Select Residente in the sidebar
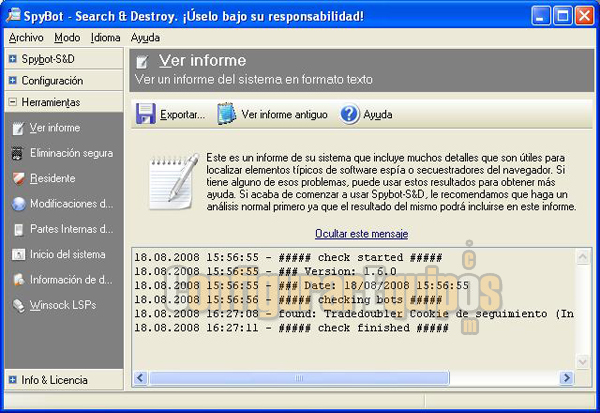 (x=52, y=178)
